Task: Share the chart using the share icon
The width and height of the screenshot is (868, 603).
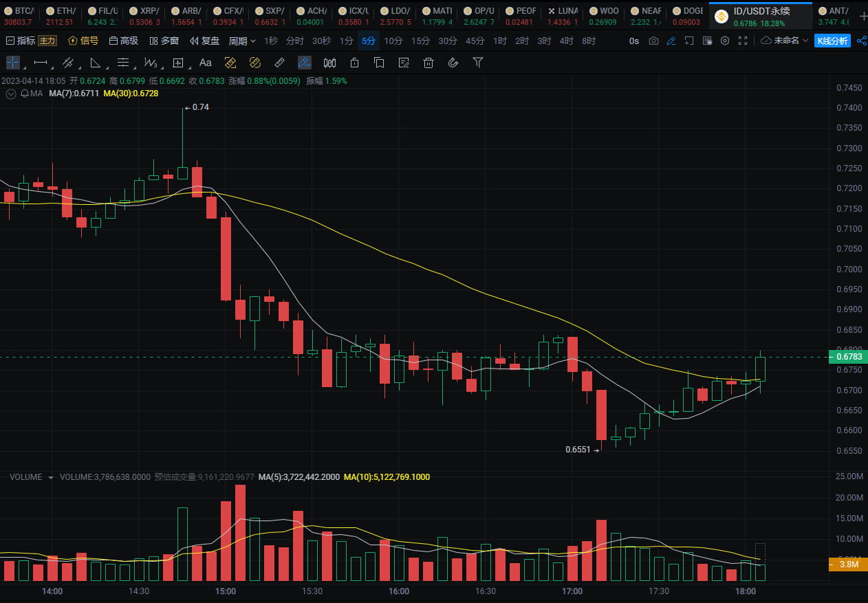Action: [x=862, y=41]
